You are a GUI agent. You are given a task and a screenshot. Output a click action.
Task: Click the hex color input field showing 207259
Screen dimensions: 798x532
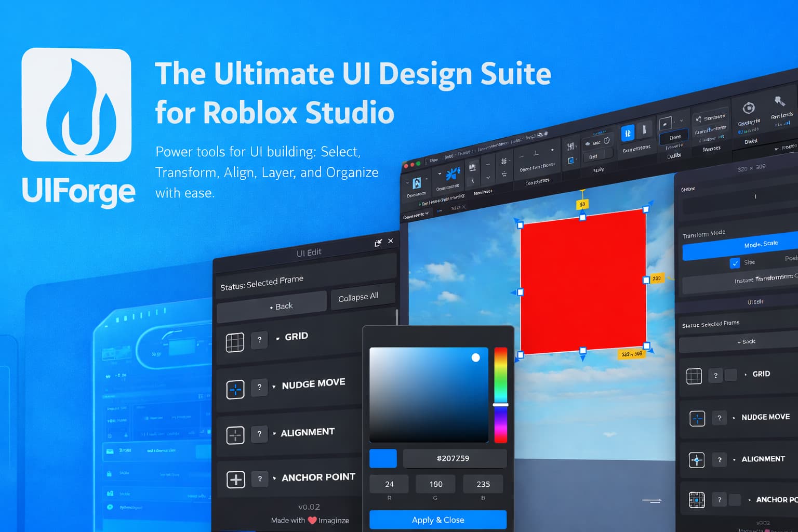tap(454, 458)
